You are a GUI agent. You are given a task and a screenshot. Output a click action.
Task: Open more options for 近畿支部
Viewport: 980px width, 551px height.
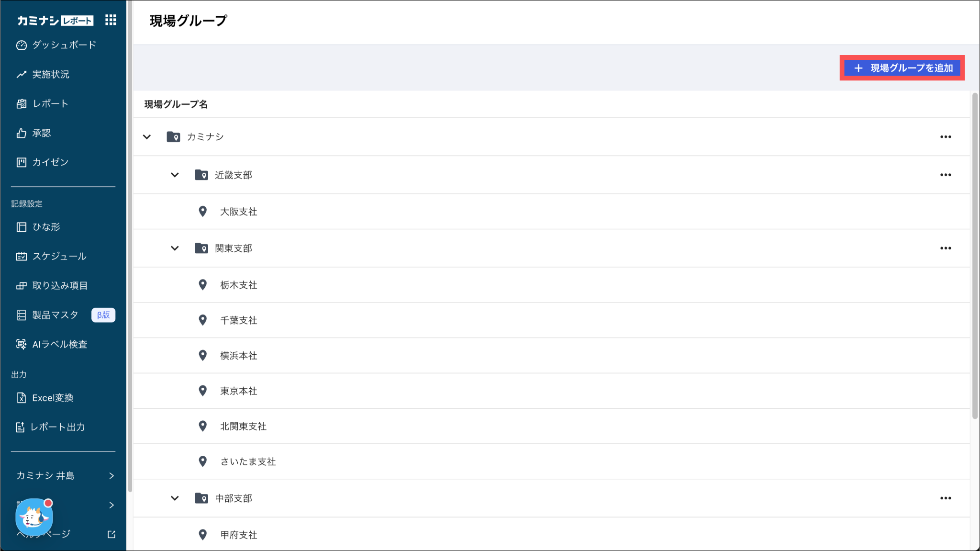(x=945, y=175)
